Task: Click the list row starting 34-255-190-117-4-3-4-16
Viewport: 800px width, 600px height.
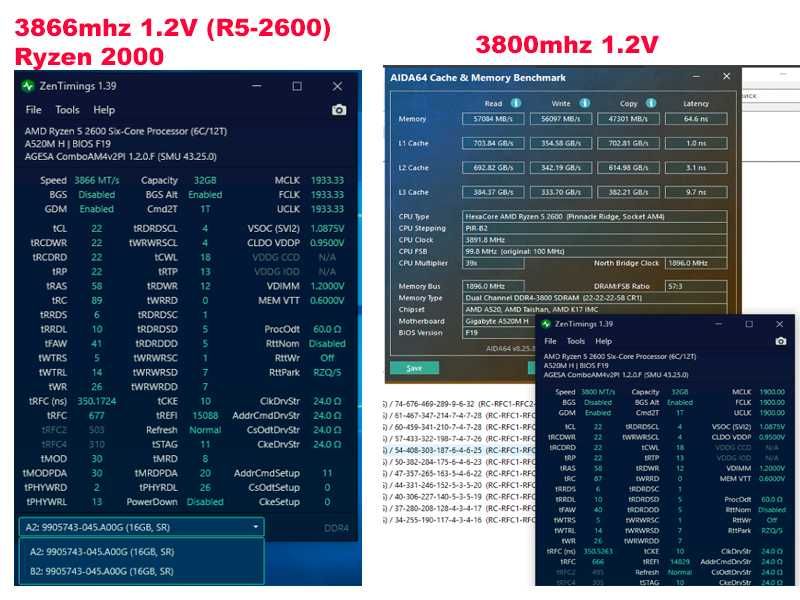Action: [x=459, y=520]
